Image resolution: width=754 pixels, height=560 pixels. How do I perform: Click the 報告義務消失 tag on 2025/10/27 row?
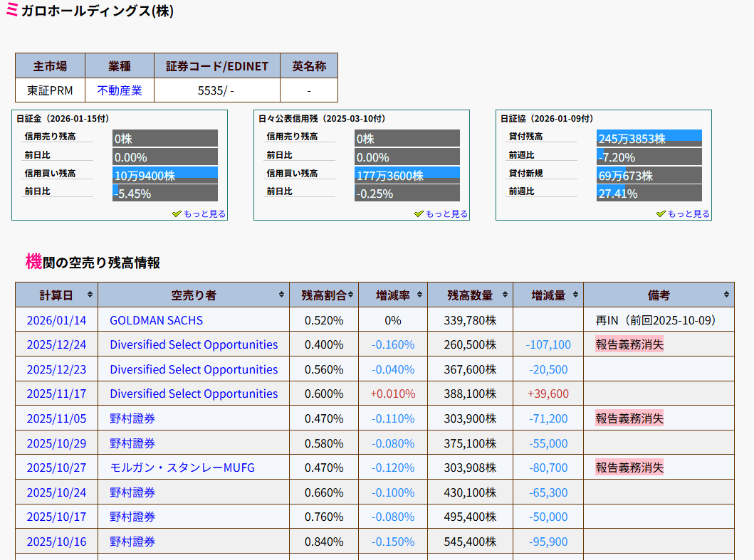pos(629,467)
